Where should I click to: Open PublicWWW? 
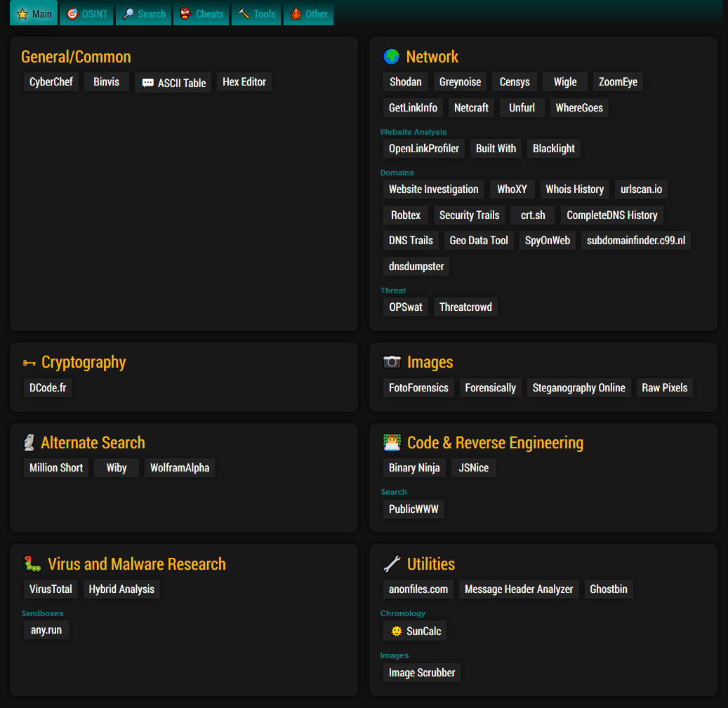pyautogui.click(x=413, y=509)
